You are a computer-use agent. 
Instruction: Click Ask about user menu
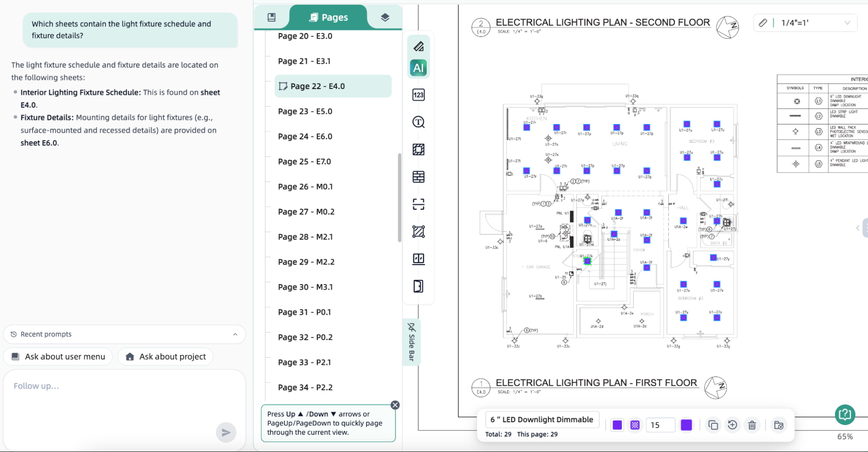[x=58, y=357]
